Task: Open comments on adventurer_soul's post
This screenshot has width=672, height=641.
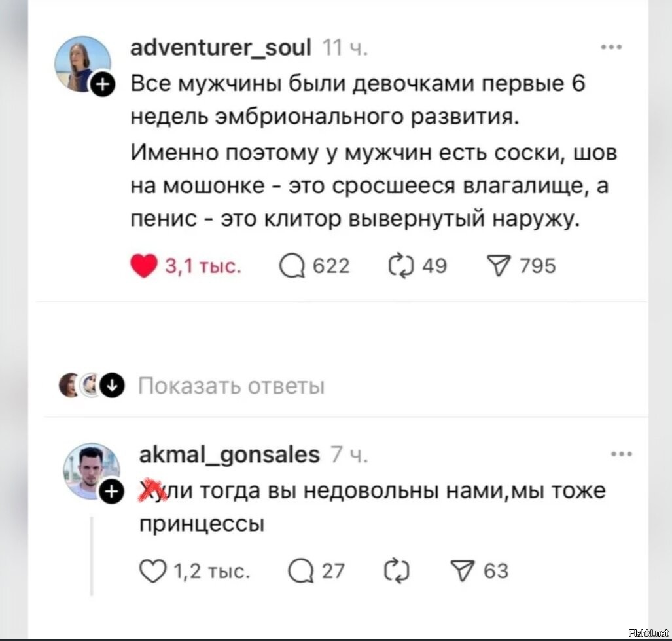Action: 291,266
